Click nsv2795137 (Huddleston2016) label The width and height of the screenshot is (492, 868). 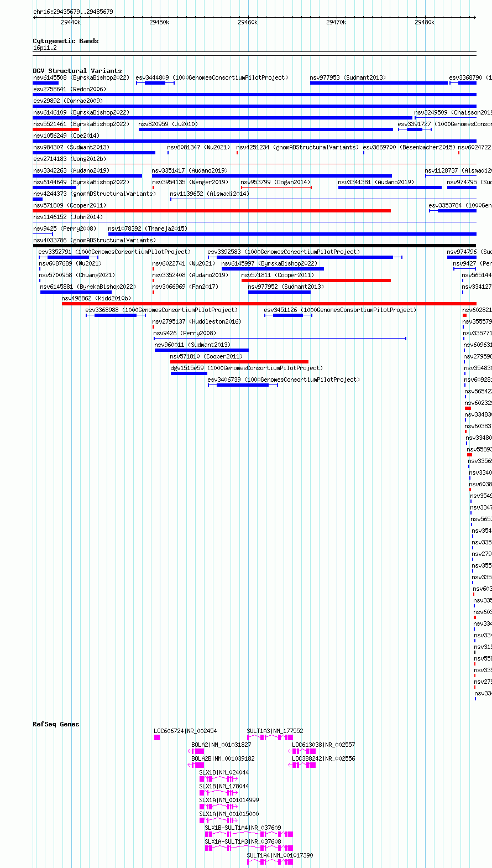pyautogui.click(x=196, y=321)
